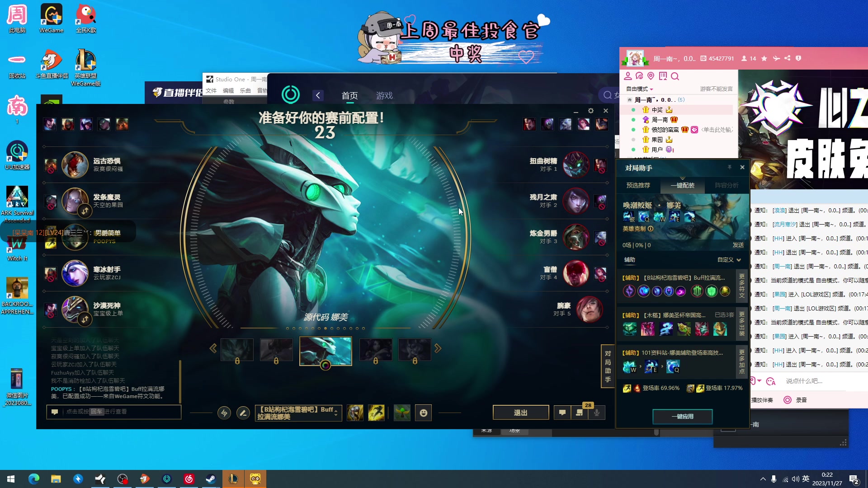Click Nami passive ability icon
Viewport: 868px width, 488px height.
click(628, 216)
